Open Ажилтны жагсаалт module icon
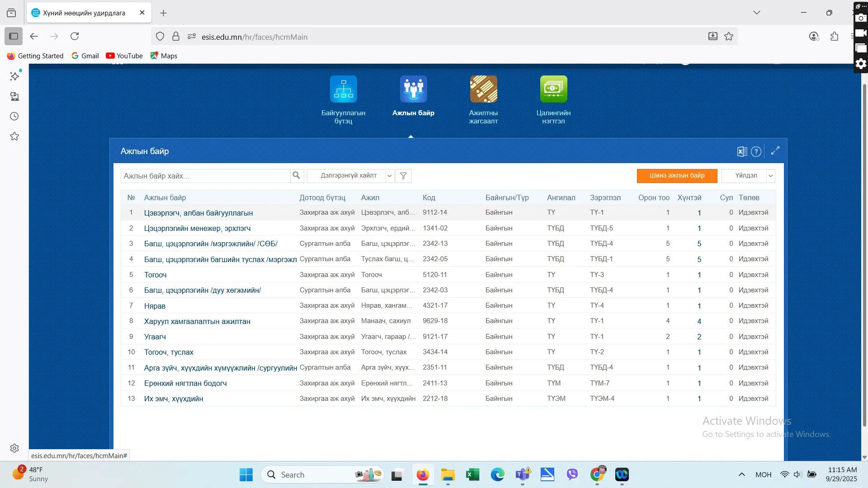Viewport: 868px width, 488px height. 483,89
